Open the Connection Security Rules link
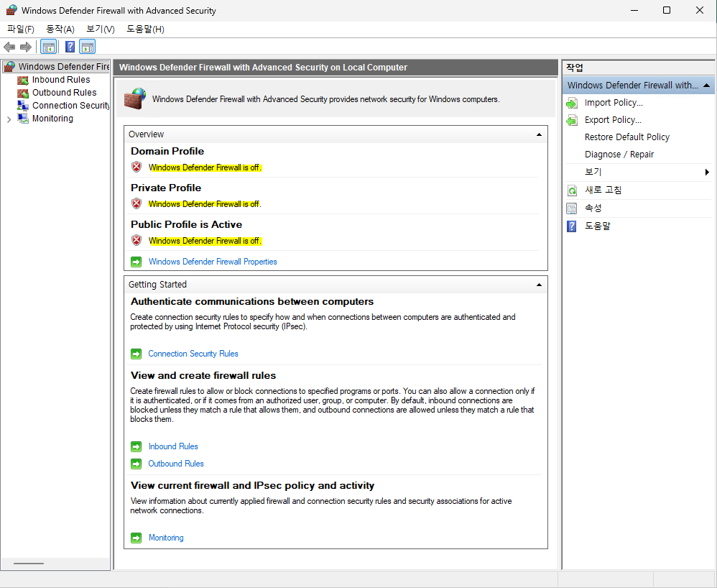The image size is (717, 588). (x=193, y=354)
